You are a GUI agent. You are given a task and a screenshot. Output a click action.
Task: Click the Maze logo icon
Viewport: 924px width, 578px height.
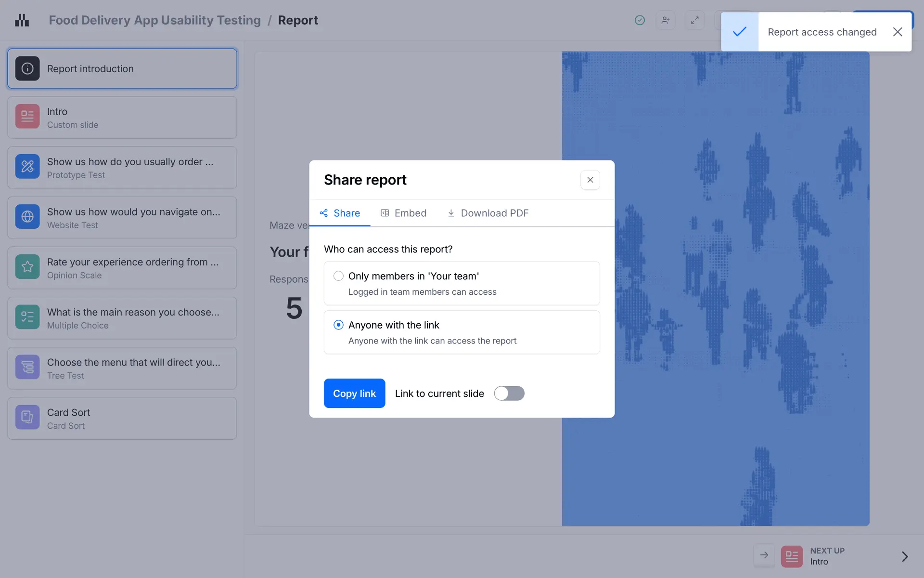click(x=22, y=20)
